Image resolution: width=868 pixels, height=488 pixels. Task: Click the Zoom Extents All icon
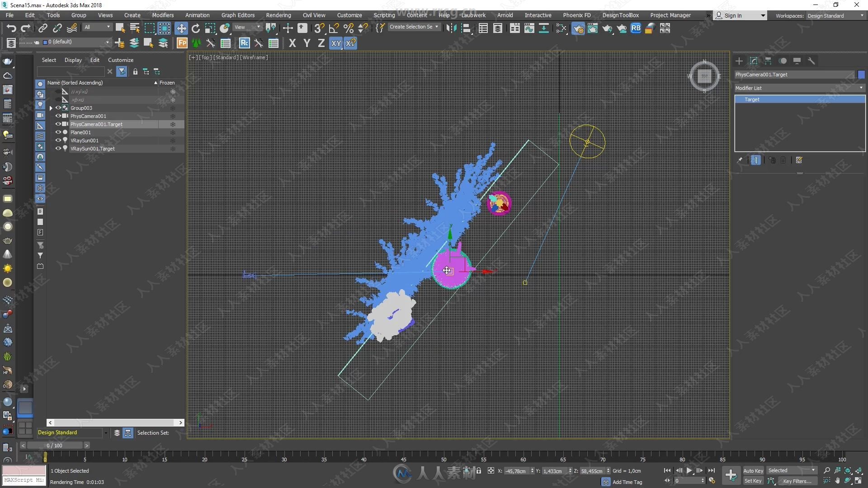point(859,470)
